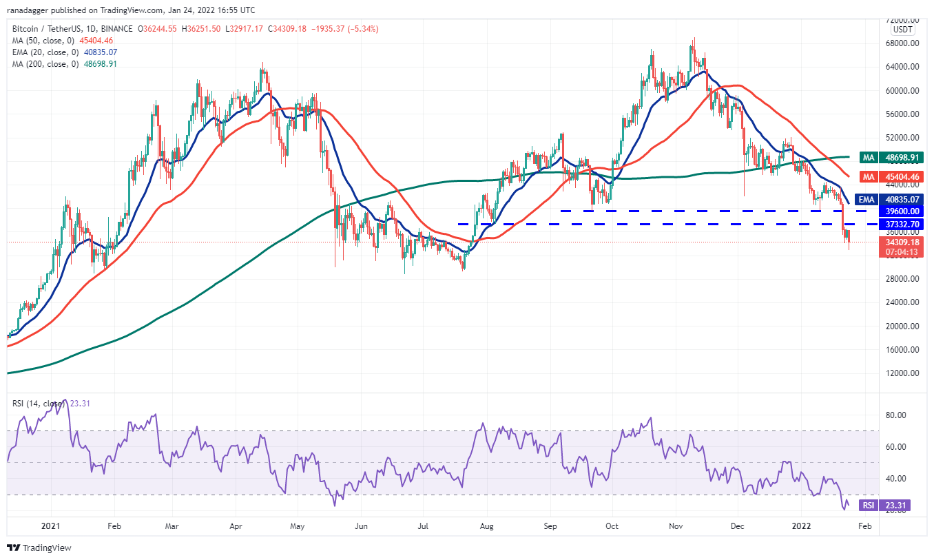The width and height of the screenshot is (934, 560).
Task: Click the TradingView logo at bottom left
Action: (14, 548)
